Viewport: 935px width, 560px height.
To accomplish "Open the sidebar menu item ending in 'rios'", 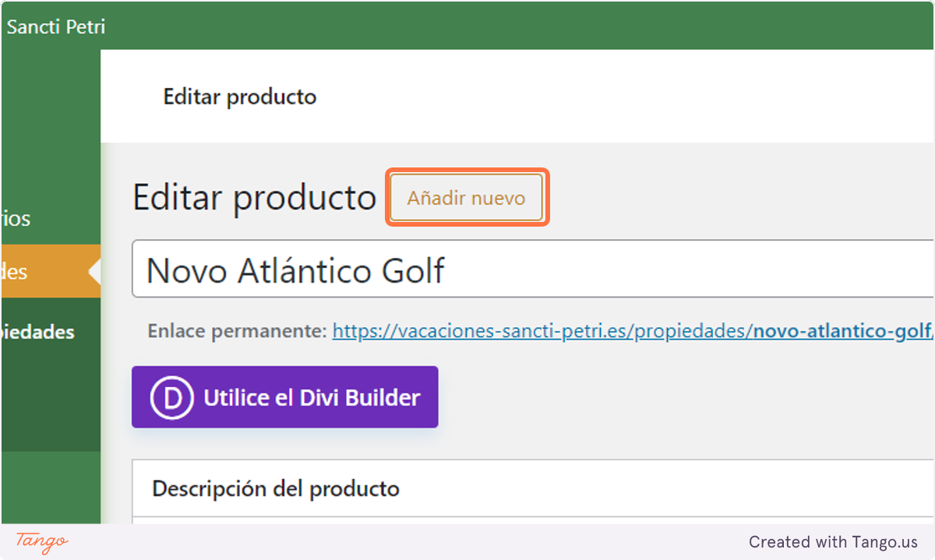I will pyautogui.click(x=16, y=219).
